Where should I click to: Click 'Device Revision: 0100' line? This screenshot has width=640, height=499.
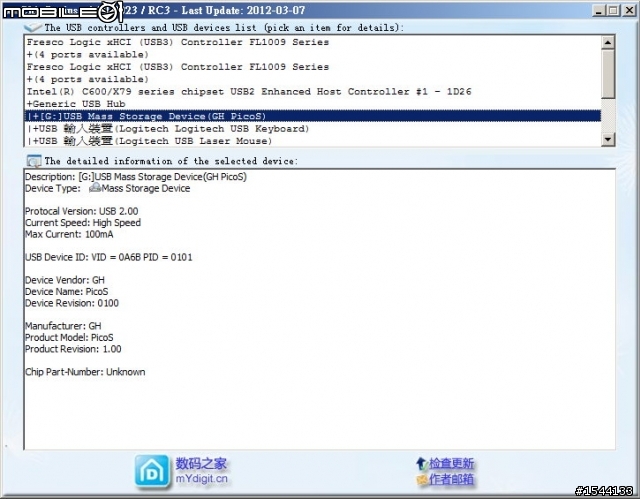72,303
